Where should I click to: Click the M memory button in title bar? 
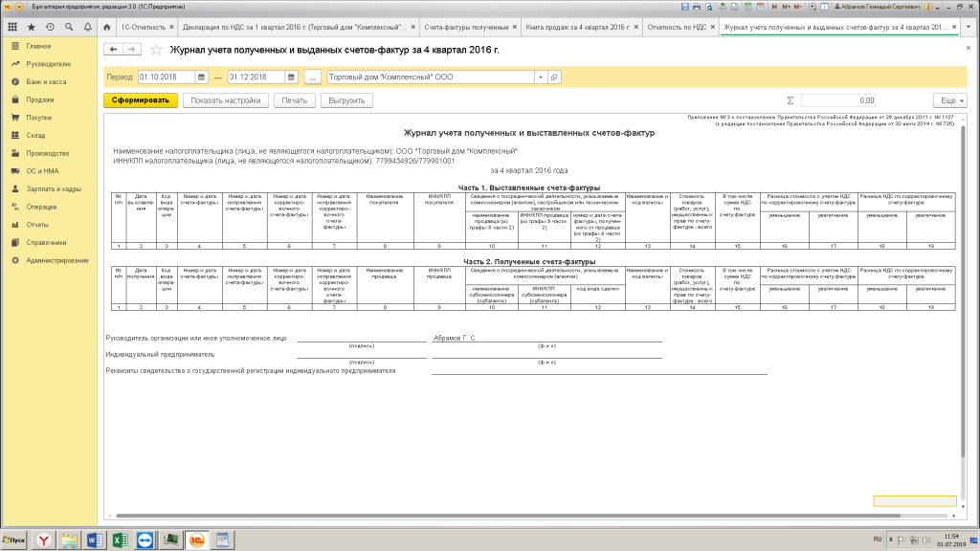point(774,7)
